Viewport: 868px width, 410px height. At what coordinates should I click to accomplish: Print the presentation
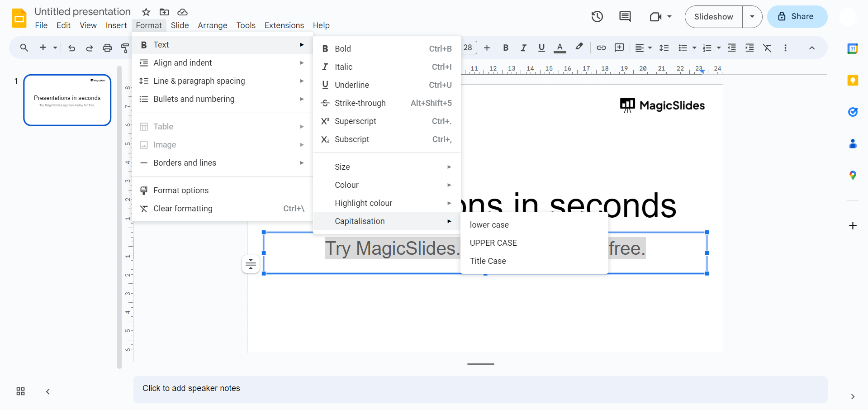(x=107, y=48)
